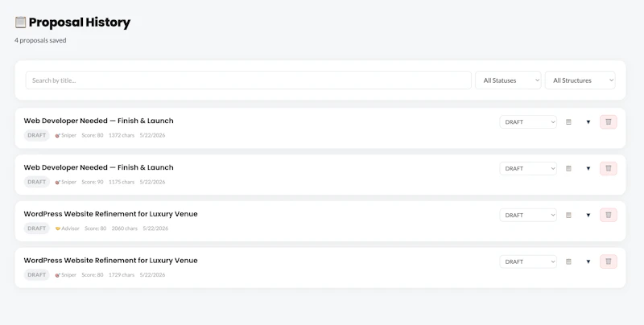644x325 pixels.
Task: Change the Score 90 proposal's DRAFT status dropdown
Action: point(528,168)
